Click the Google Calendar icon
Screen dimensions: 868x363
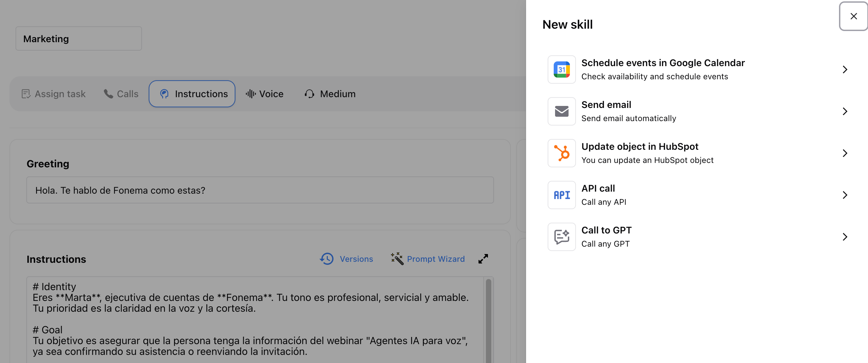point(561,69)
